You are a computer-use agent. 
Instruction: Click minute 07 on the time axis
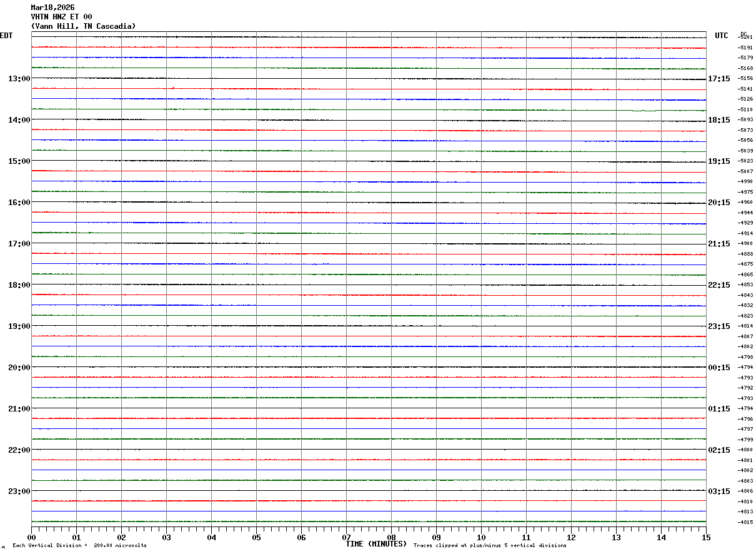(x=346, y=537)
